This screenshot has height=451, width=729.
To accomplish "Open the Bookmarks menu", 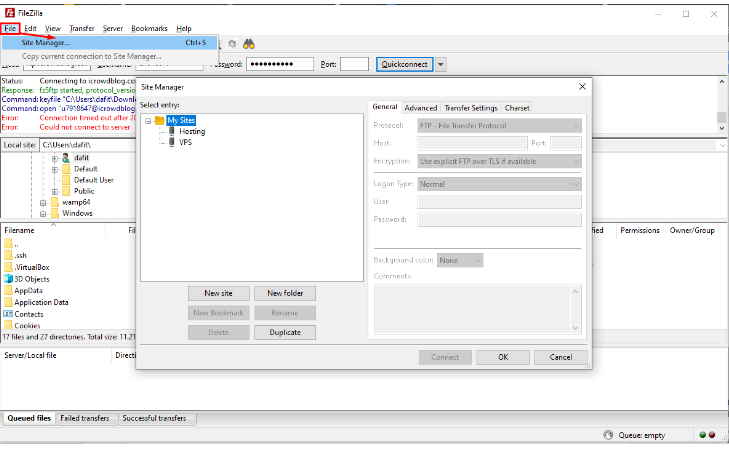I will pos(149,28).
